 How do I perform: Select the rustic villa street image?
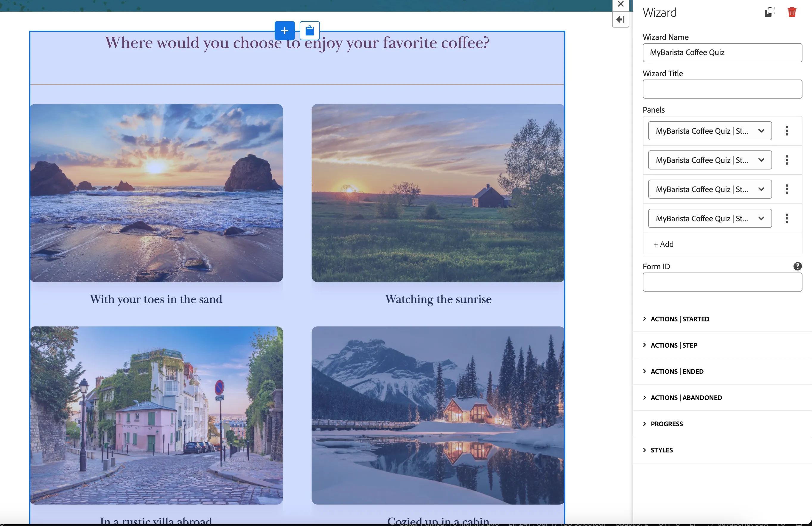coord(157,415)
